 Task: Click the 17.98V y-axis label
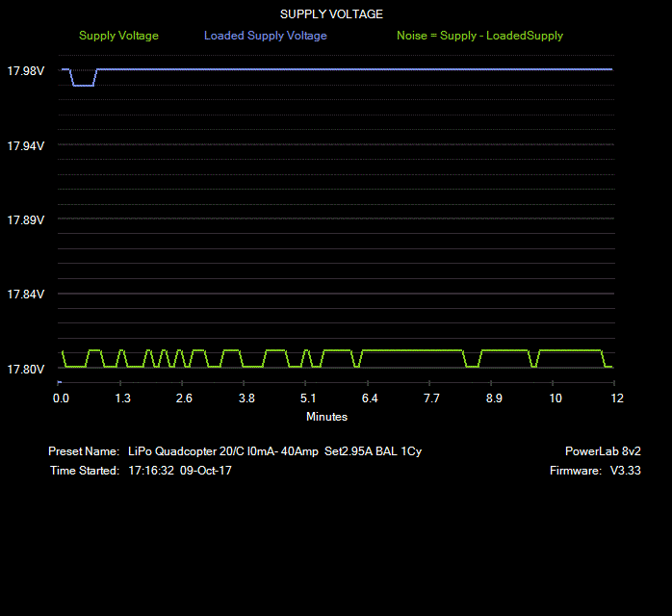click(x=26, y=71)
